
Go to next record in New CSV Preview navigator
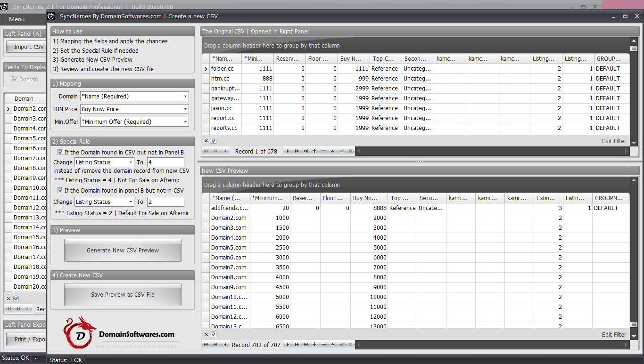(288, 345)
